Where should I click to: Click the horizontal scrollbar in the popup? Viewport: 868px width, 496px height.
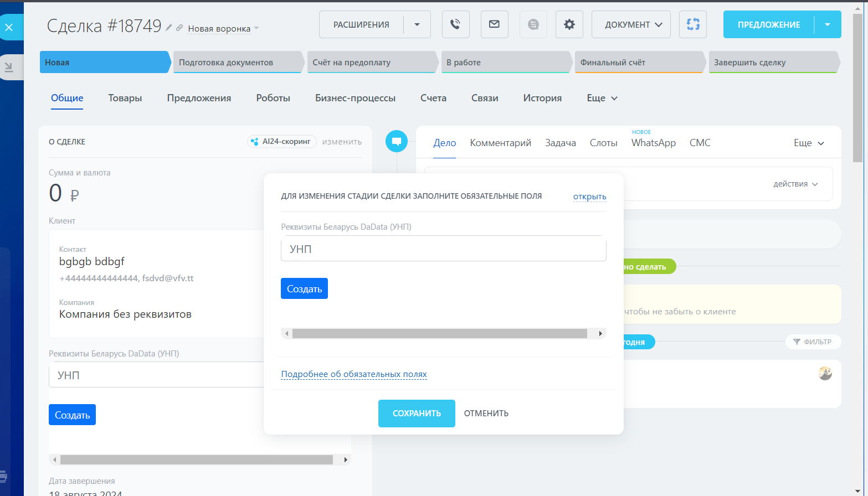[x=439, y=333]
